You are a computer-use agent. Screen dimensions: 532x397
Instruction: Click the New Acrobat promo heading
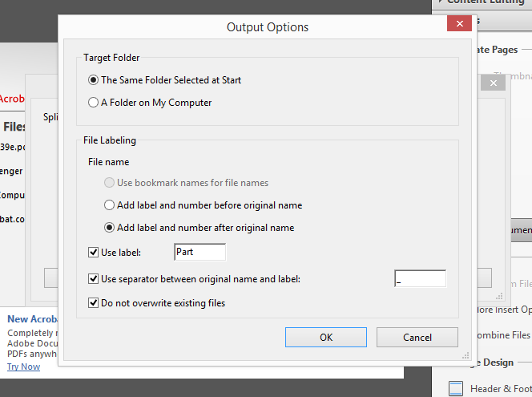coord(33,319)
